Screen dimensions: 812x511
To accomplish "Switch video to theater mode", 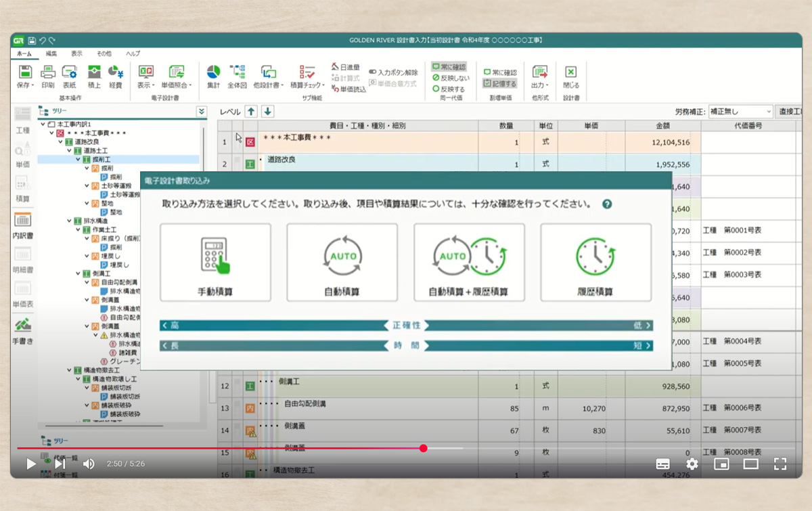I will click(750, 464).
